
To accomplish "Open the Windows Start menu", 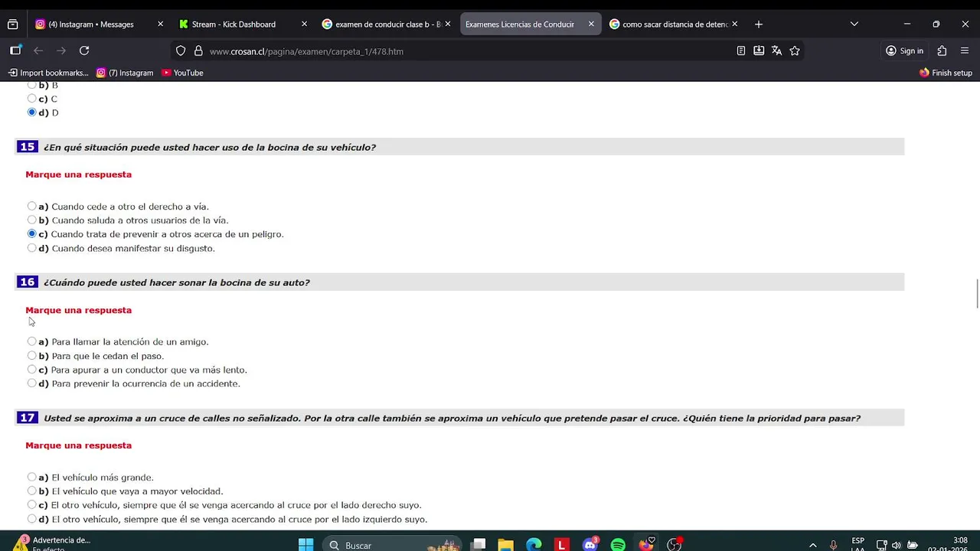I will (305, 545).
